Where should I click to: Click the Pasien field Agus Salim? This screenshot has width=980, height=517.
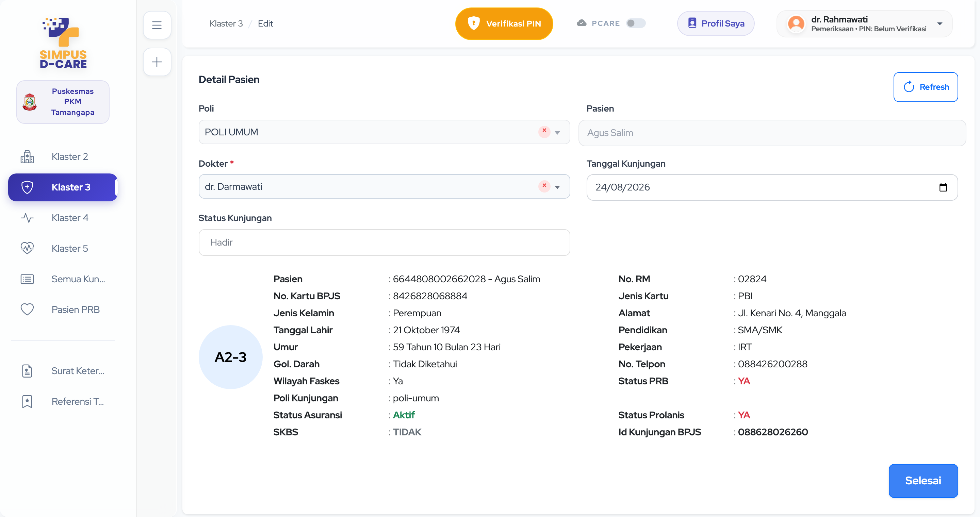click(772, 133)
